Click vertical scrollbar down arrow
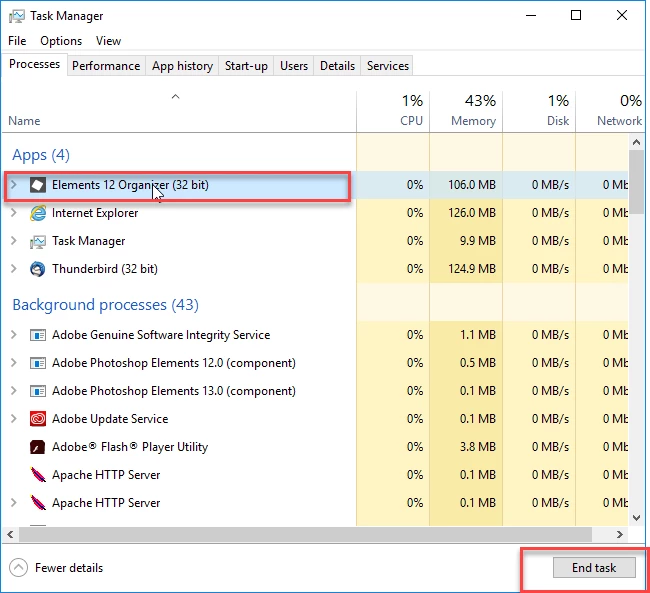Viewport: 650px width, 593px height. click(636, 518)
